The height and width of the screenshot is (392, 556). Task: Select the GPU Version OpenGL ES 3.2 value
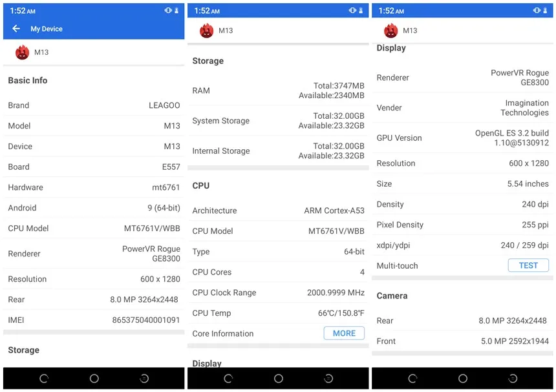coord(512,138)
